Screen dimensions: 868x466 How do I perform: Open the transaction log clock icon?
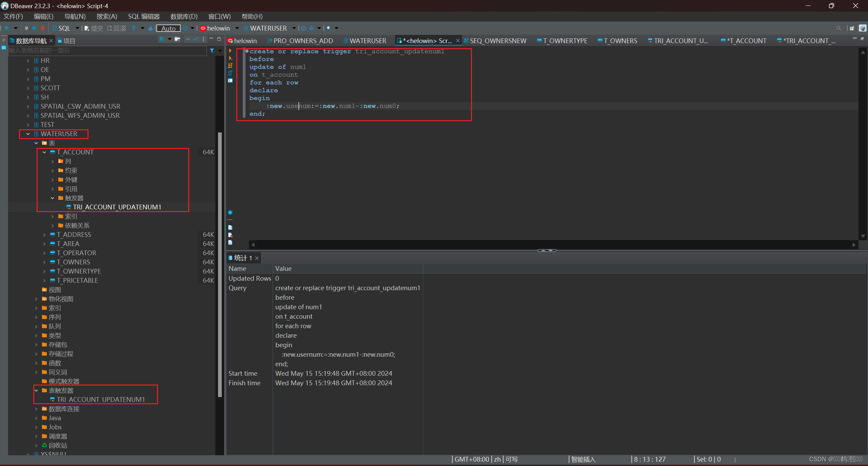[x=185, y=28]
